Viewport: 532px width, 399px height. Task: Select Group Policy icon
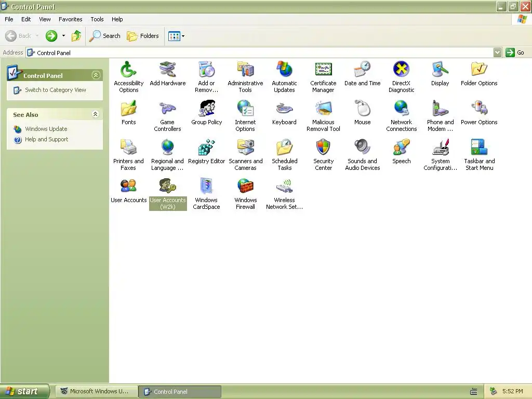206,109
